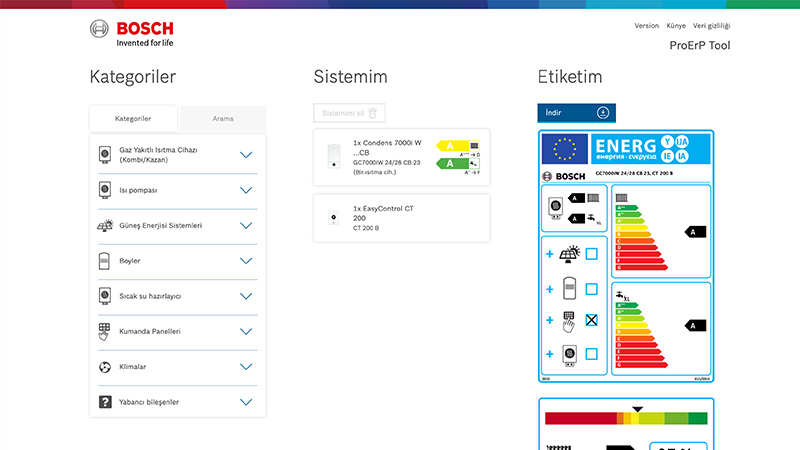Screen dimensions: 800x450
Task: Select the EasyControl CT 200 card text
Action: click(x=383, y=218)
